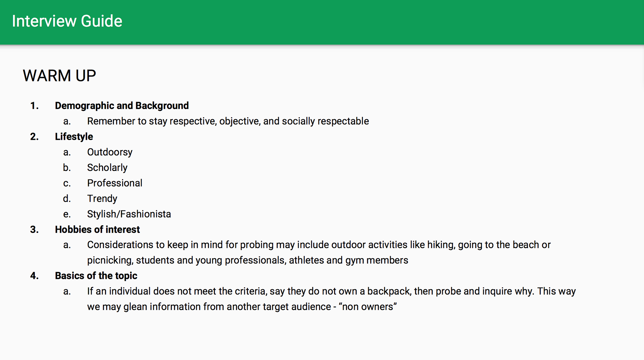Click the Interview Guide slide title
The width and height of the screenshot is (644, 360).
(x=67, y=21)
